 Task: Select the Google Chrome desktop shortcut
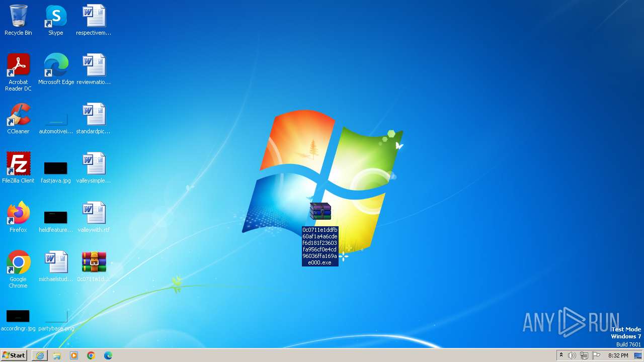tap(18, 269)
